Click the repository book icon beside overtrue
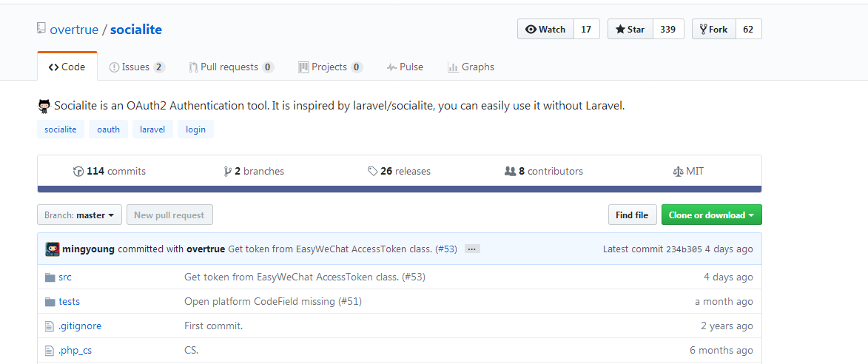868x364 pixels. (41, 29)
